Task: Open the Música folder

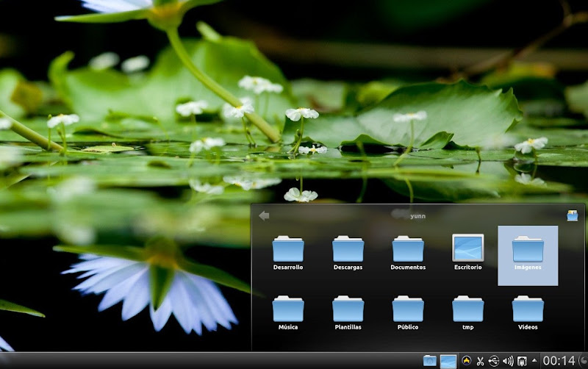Action: tap(287, 309)
